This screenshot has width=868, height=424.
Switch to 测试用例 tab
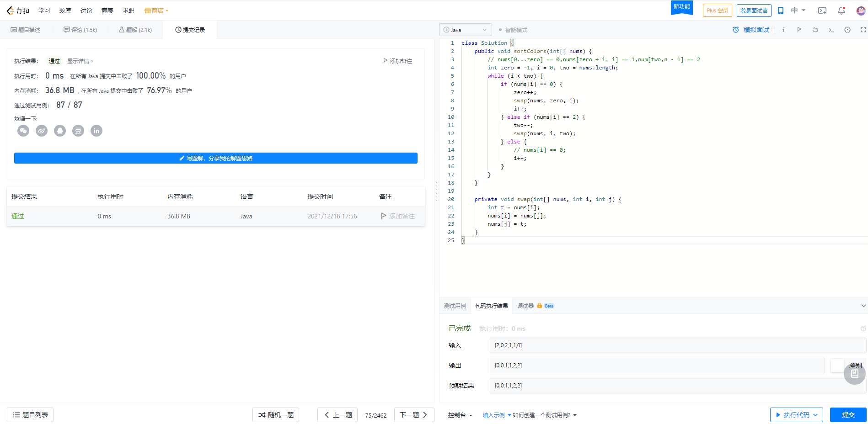pyautogui.click(x=455, y=306)
